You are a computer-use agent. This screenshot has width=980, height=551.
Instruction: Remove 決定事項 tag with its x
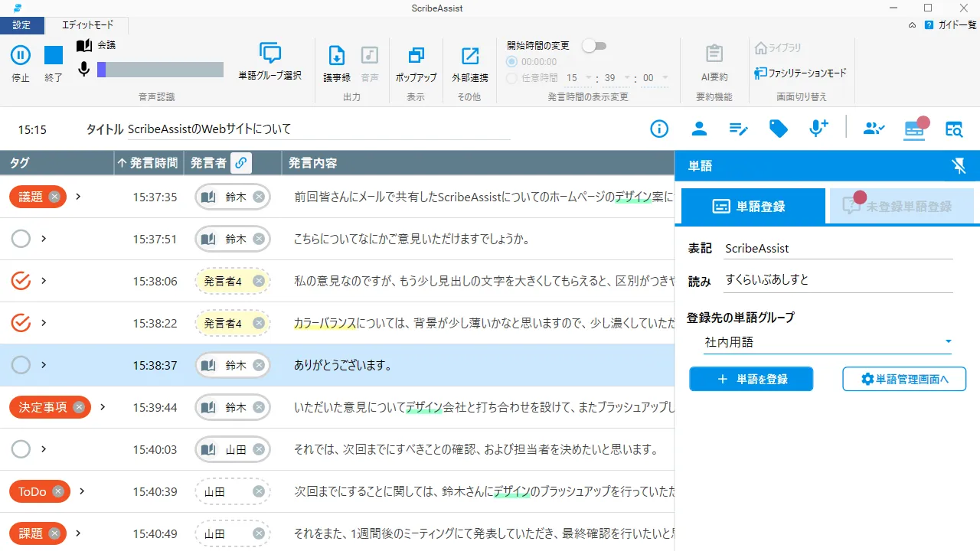coord(79,407)
